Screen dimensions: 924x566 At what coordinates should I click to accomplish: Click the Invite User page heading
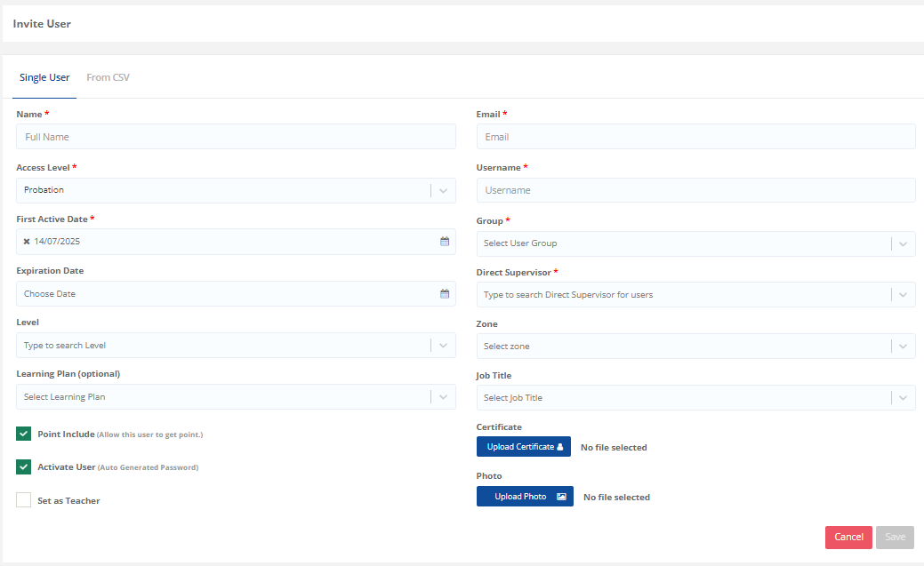(42, 24)
